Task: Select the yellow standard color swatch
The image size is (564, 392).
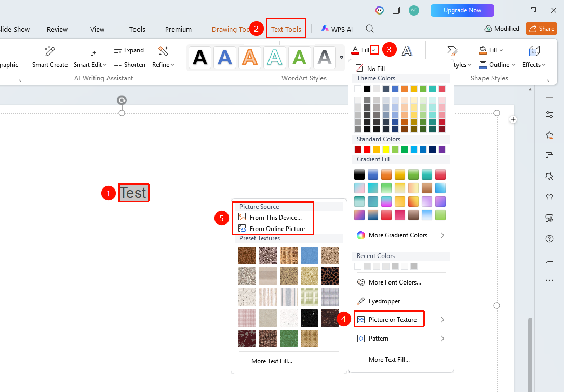Action: pyautogui.click(x=385, y=150)
